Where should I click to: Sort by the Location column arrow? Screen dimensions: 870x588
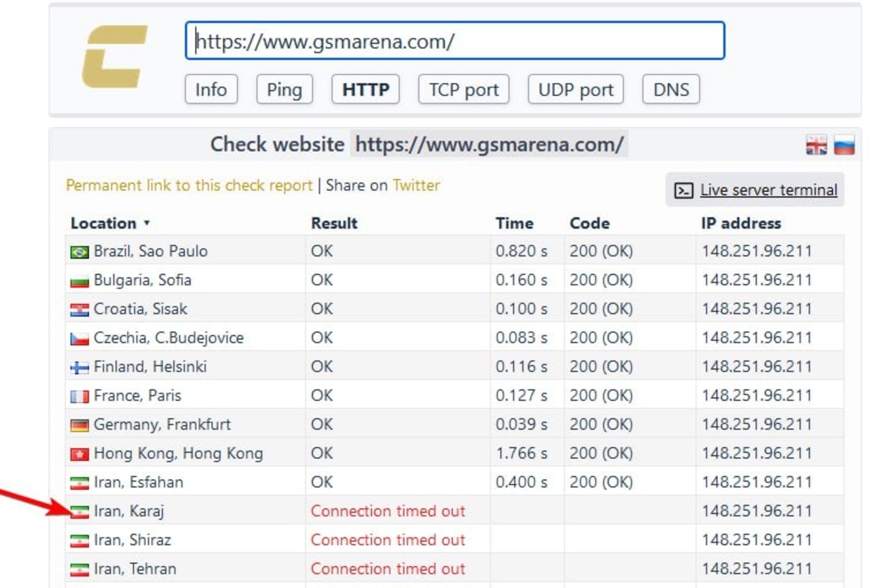[x=146, y=222]
